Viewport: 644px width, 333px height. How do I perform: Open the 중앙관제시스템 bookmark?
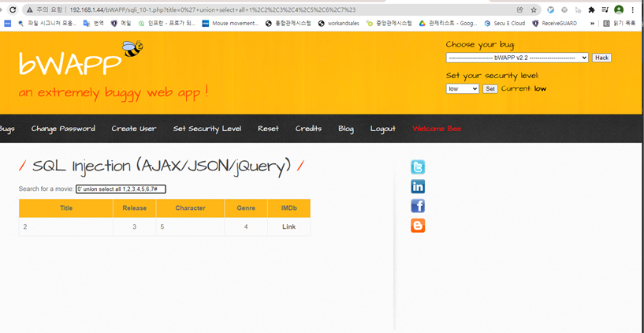[x=389, y=24]
